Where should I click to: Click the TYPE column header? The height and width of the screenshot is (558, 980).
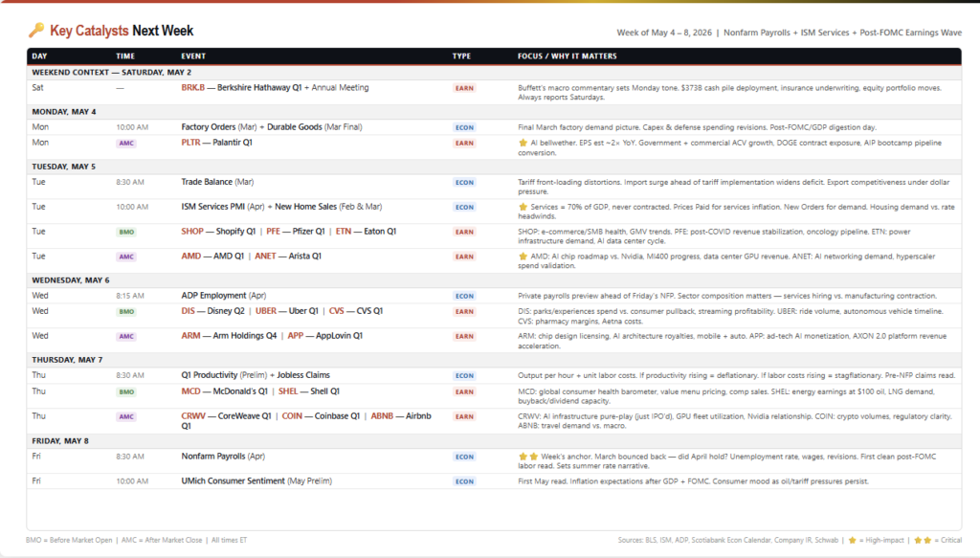pos(461,56)
